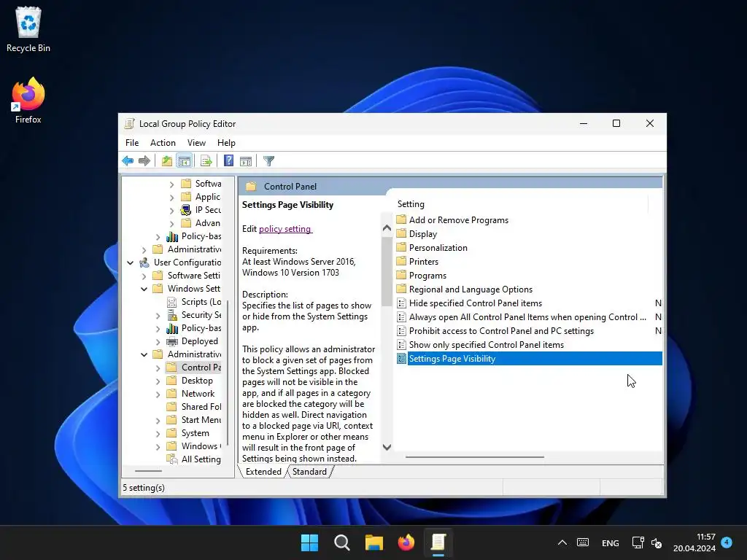Open the notification bell badge
Image resolution: width=747 pixels, height=560 pixels.
click(x=727, y=542)
